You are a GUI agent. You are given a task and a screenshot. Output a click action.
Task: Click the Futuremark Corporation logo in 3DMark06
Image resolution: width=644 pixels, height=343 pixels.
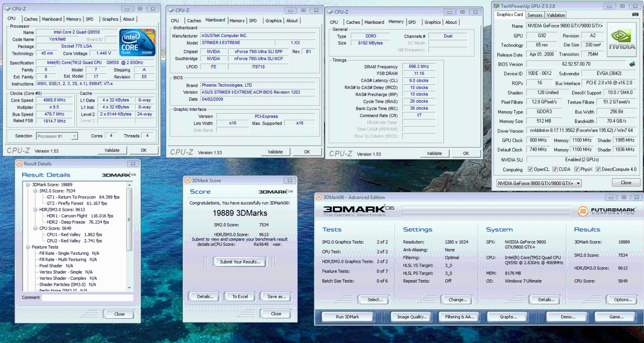pyautogui.click(x=607, y=211)
